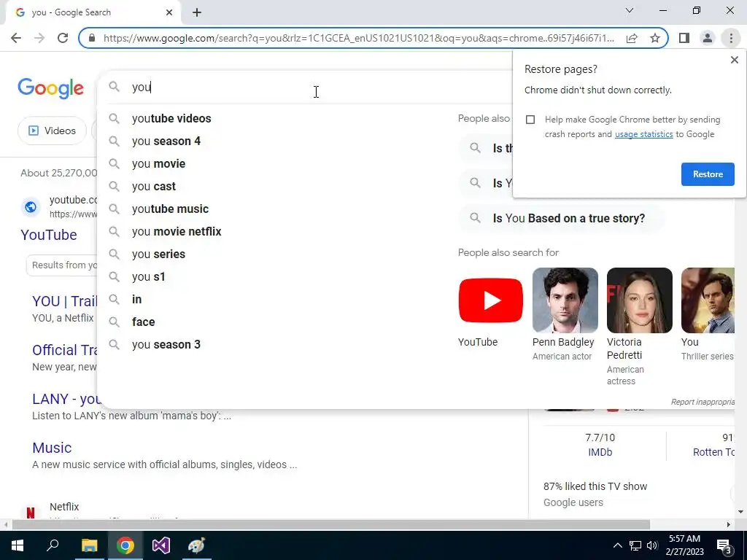747x560 pixels.
Task: Choose suggestion 'in'
Action: click(136, 300)
